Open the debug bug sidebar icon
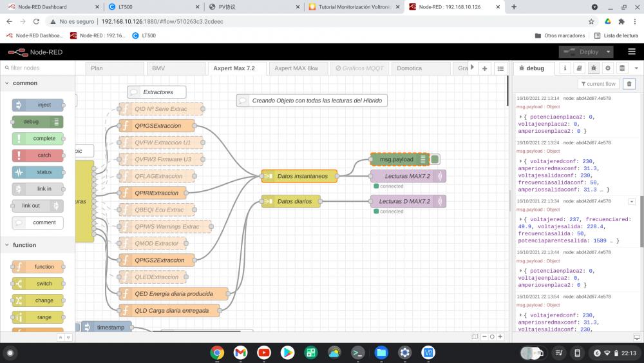Viewport: 644px width, 363px height. [594, 68]
